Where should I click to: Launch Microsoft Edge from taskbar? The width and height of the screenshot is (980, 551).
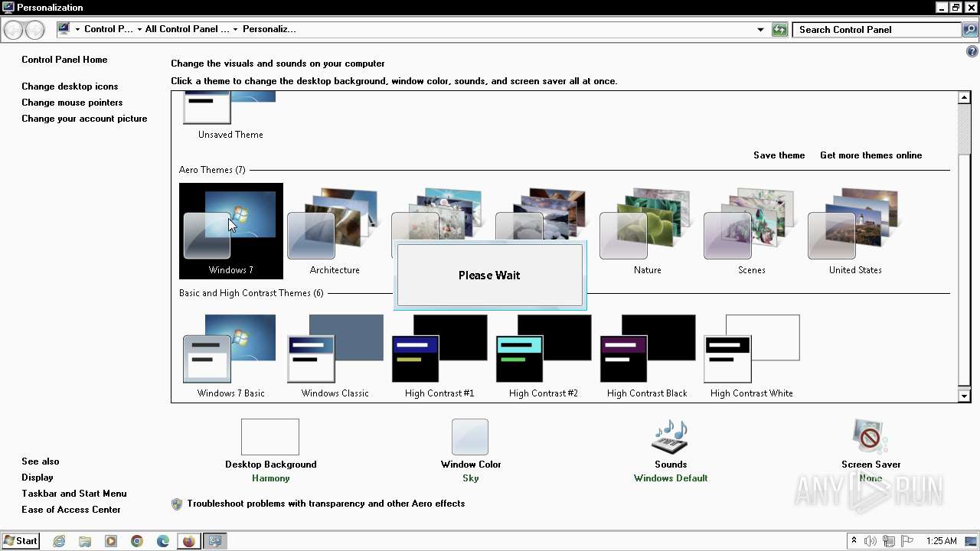point(163,541)
